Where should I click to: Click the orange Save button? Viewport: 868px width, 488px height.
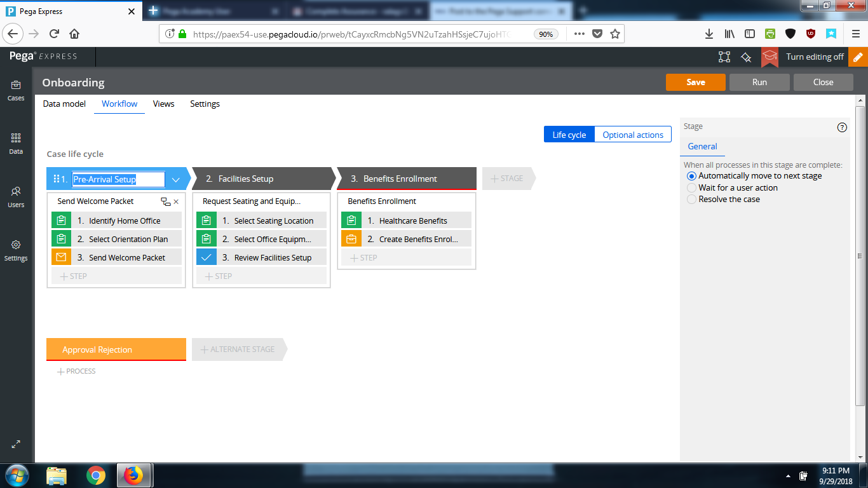(695, 82)
